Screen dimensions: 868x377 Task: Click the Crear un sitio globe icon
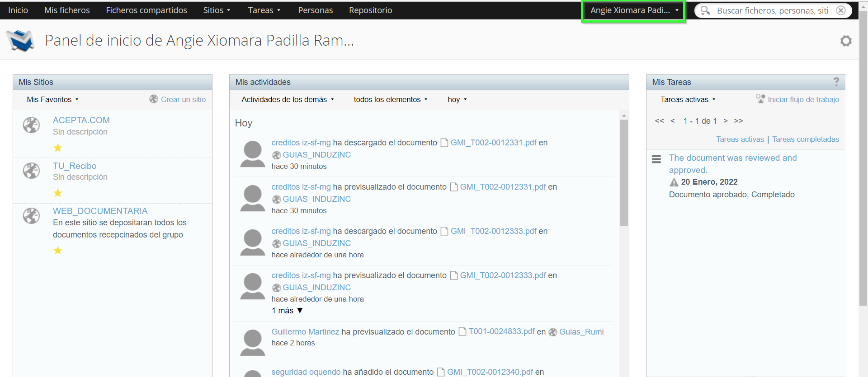tap(154, 99)
